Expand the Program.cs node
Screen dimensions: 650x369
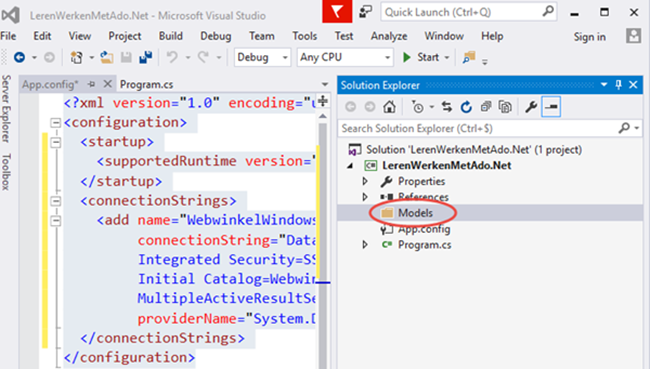(x=365, y=245)
